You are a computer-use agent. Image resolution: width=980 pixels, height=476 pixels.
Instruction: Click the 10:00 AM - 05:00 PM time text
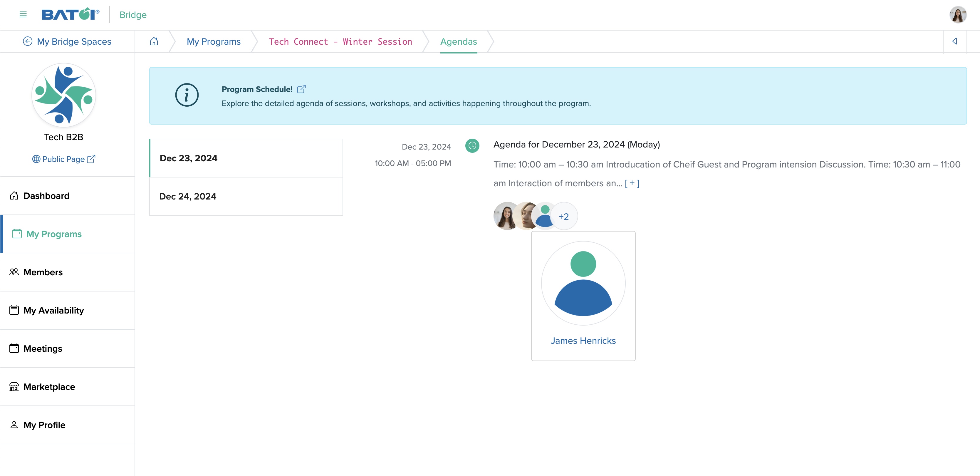click(413, 163)
